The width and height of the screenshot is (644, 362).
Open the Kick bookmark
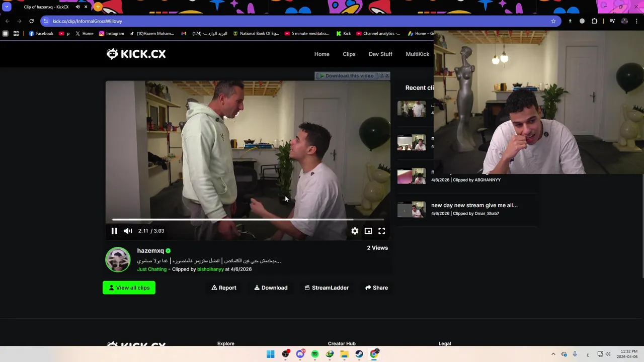(344, 34)
